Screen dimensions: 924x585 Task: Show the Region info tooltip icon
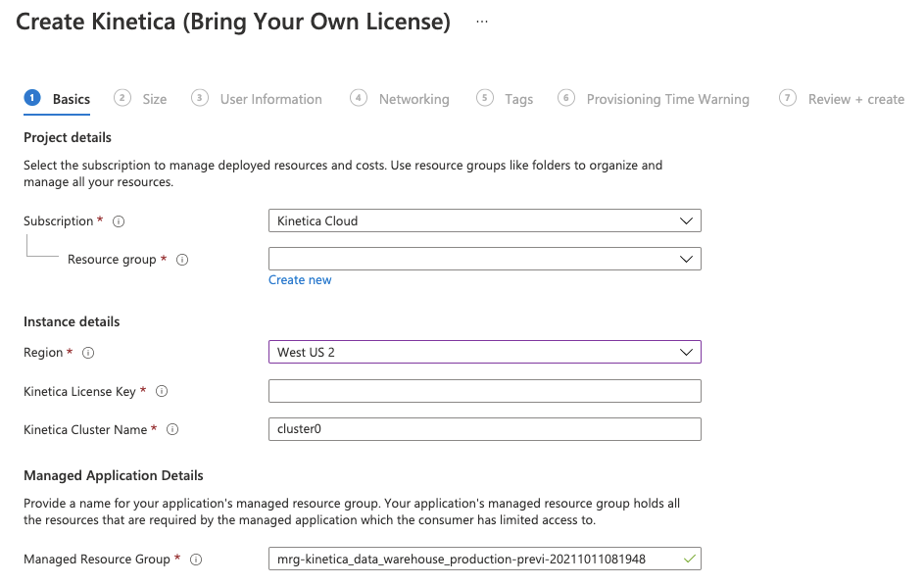(88, 353)
